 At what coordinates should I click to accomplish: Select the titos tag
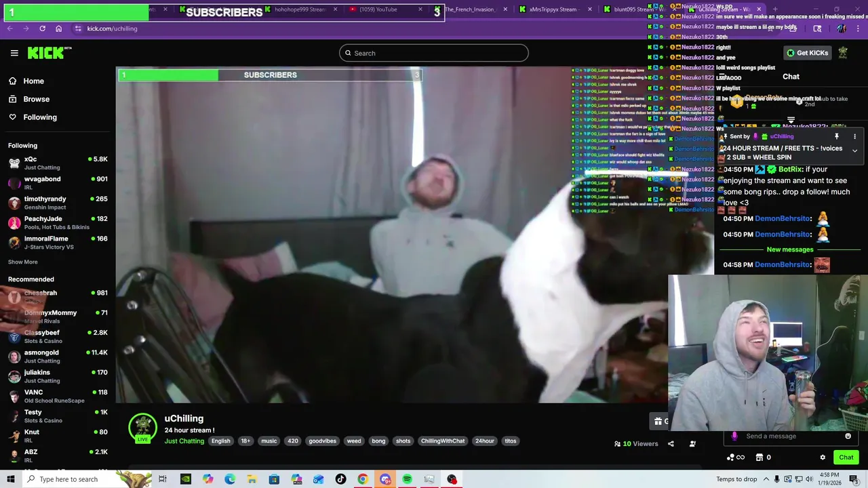click(511, 441)
